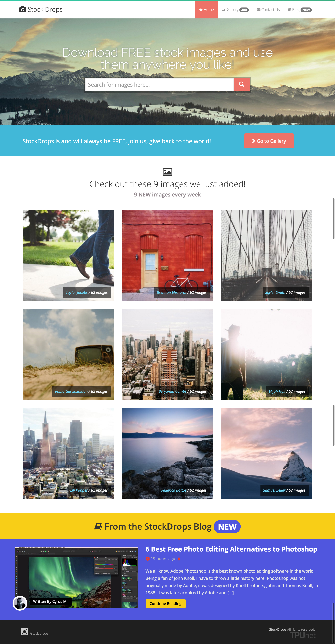The width and height of the screenshot is (335, 644).
Task: Open the Instagram /stock.drops icon
Action: click(24, 631)
